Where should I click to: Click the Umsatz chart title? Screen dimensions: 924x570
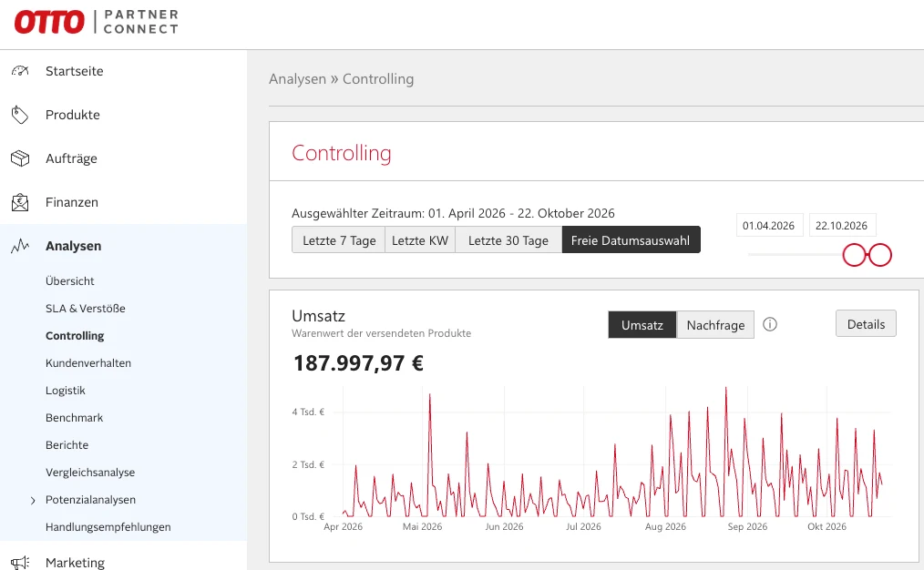318,316
